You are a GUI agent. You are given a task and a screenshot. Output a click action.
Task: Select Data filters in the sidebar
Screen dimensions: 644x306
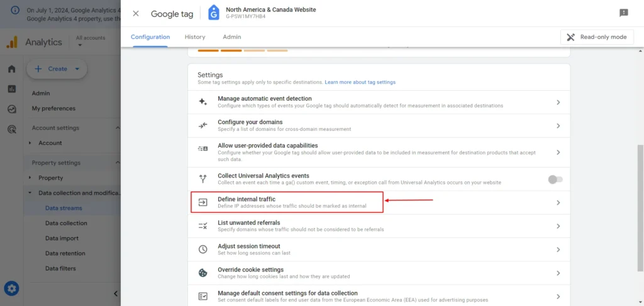[x=60, y=269]
